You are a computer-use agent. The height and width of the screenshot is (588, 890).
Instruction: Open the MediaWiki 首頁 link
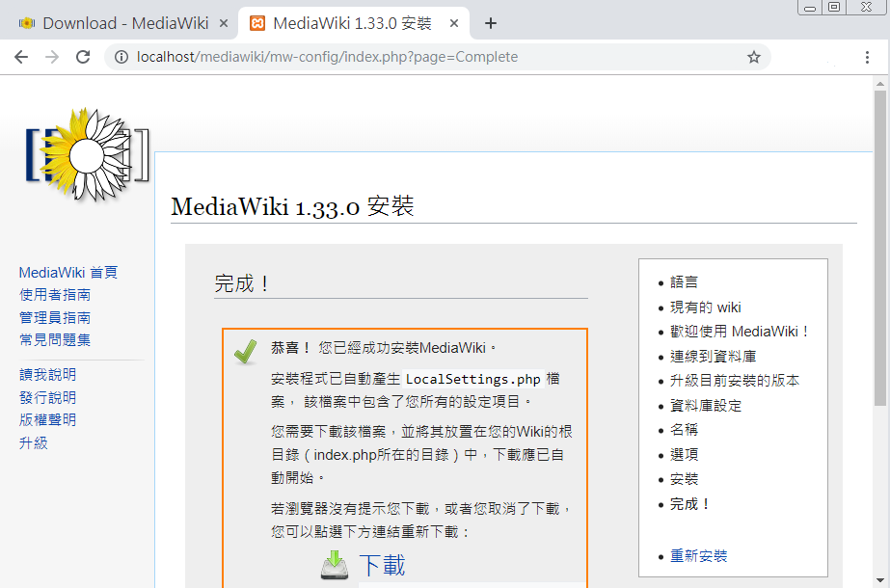pyautogui.click(x=68, y=273)
